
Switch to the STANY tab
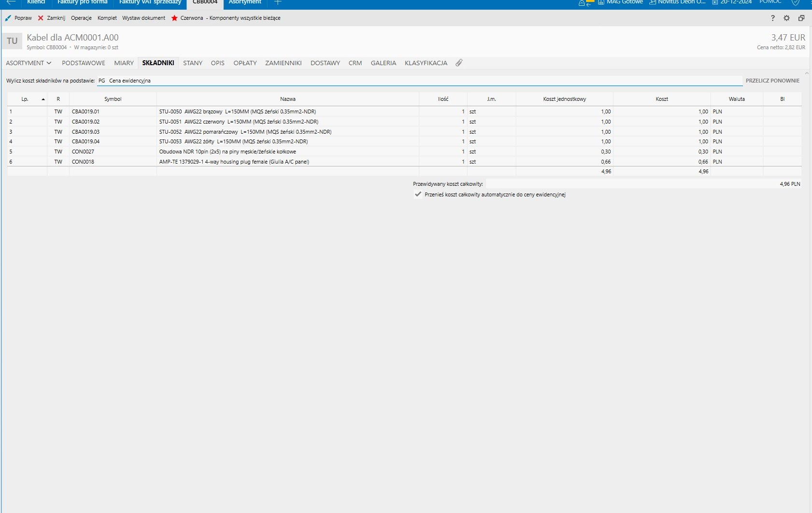tap(193, 63)
